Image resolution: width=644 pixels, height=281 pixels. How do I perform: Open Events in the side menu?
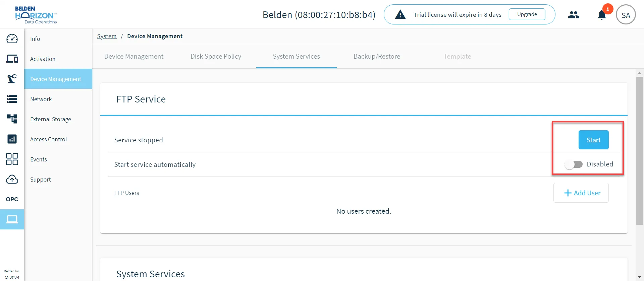58,159
